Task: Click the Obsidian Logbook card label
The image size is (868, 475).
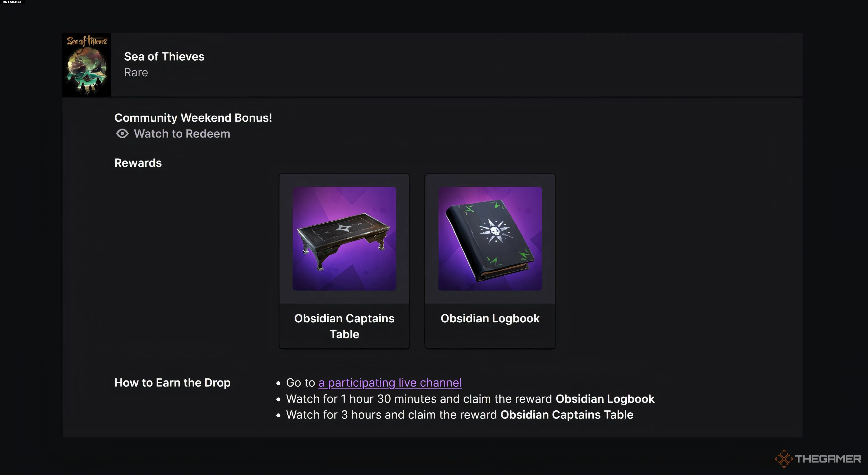Action: 490,319
